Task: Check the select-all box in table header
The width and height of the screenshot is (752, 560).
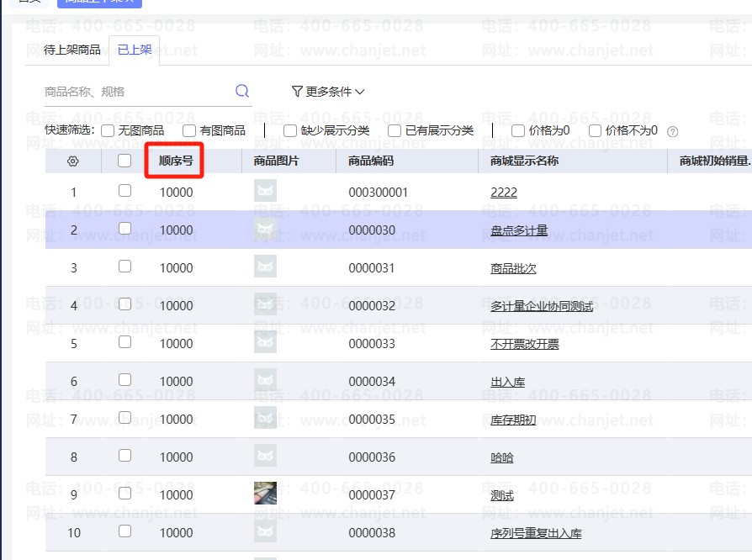Action: point(124,161)
